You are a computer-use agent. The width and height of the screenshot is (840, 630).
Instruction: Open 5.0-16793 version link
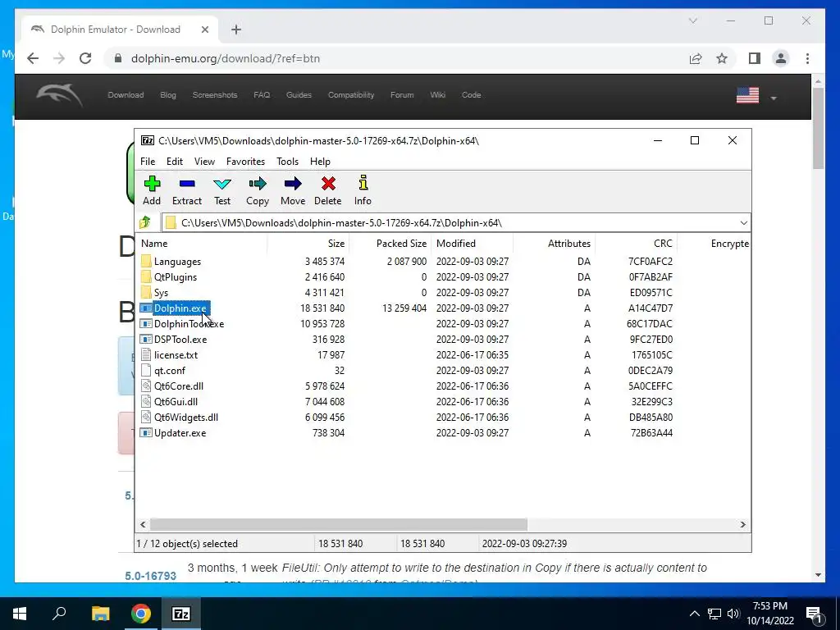click(x=151, y=576)
